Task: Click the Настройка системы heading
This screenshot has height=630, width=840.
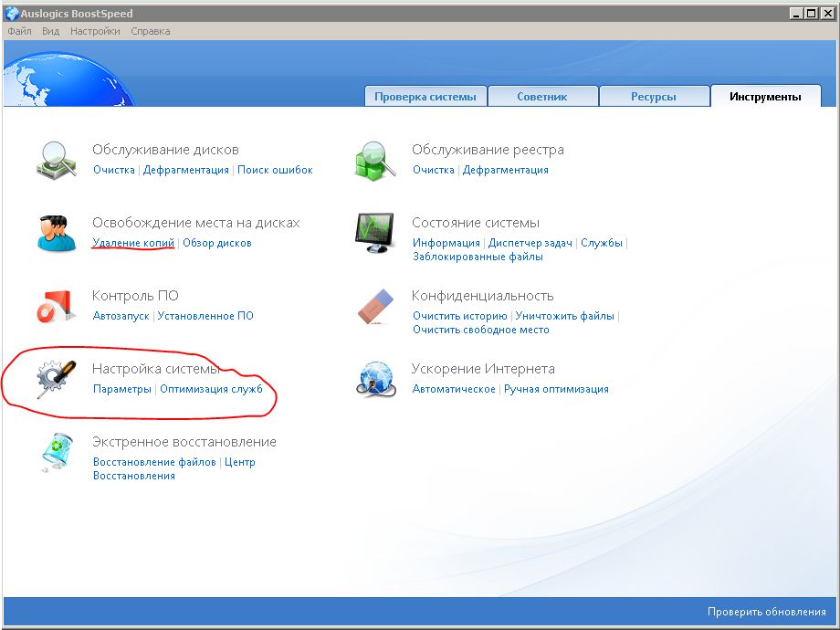Action: [x=156, y=369]
